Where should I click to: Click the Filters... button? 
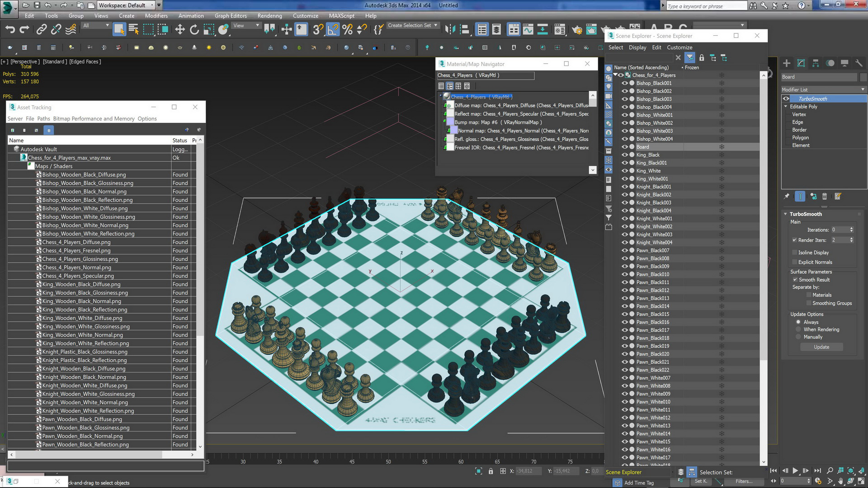tap(744, 481)
